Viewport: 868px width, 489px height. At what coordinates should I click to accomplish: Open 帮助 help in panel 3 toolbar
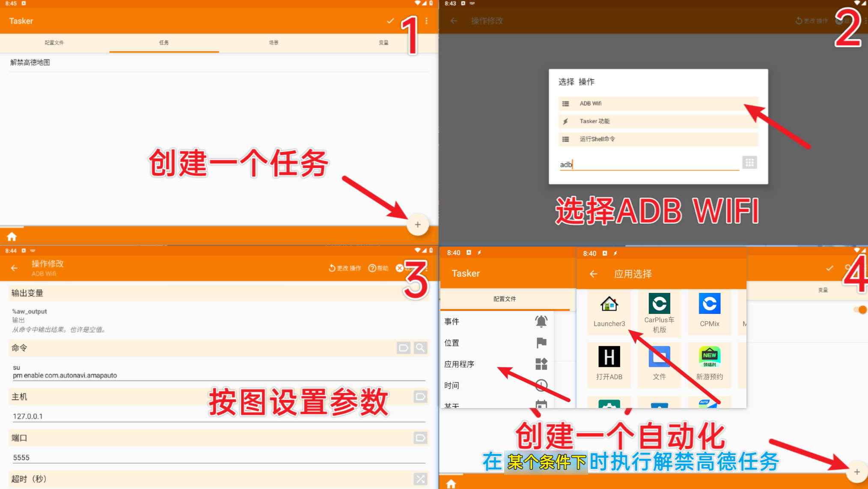click(x=378, y=268)
